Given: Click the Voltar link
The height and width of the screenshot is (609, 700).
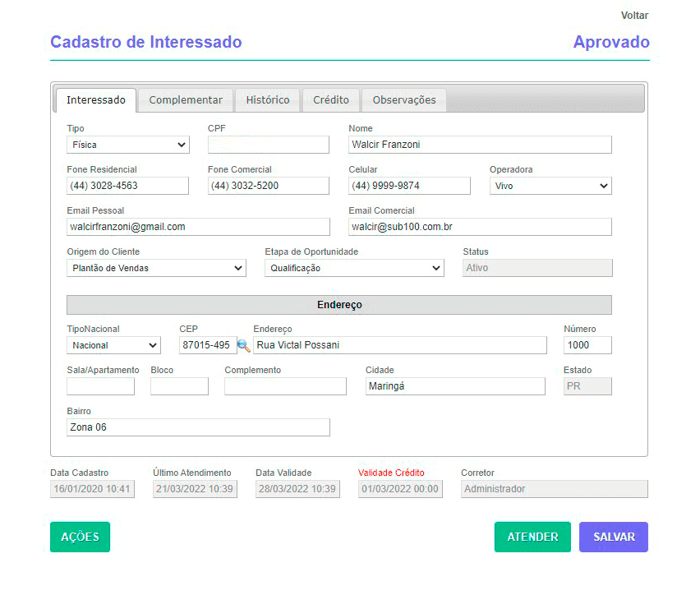Looking at the screenshot, I should point(633,15).
